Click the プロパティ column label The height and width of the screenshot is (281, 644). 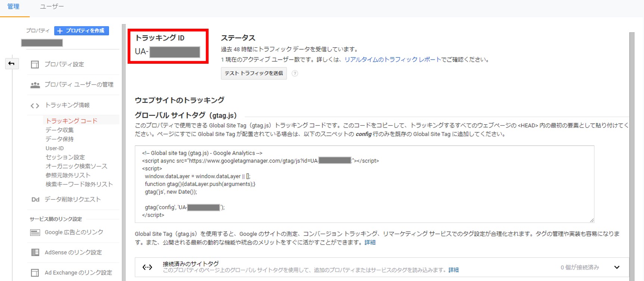point(38,31)
